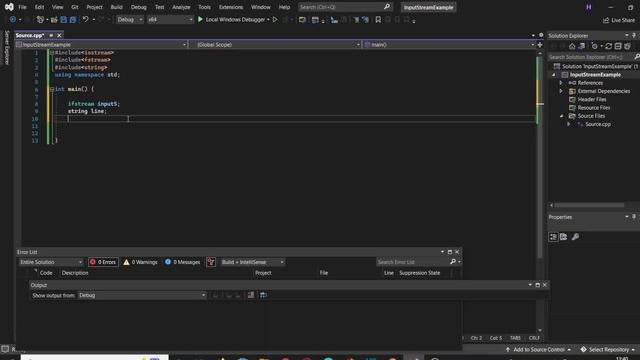Click the Live Share button
Screen dimensions: 640x360
point(619,20)
